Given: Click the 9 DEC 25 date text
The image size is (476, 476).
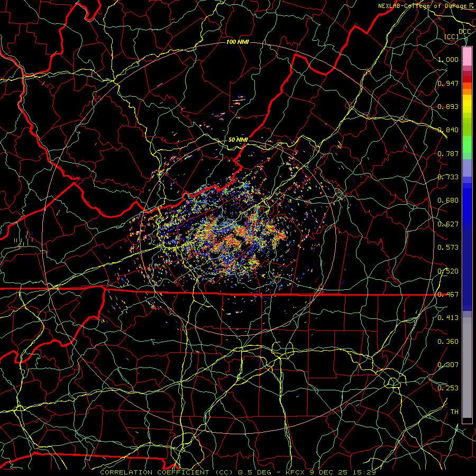Looking at the screenshot, I should pyautogui.click(x=329, y=472).
